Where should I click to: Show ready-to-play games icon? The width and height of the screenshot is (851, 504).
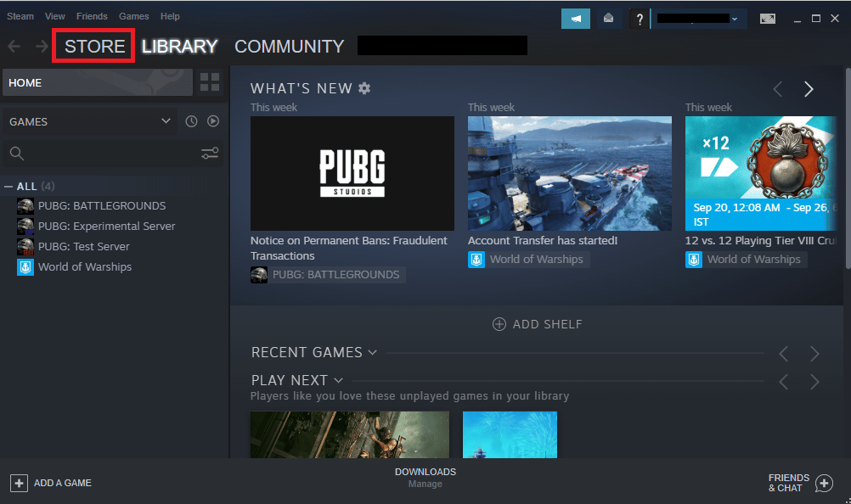coord(212,121)
